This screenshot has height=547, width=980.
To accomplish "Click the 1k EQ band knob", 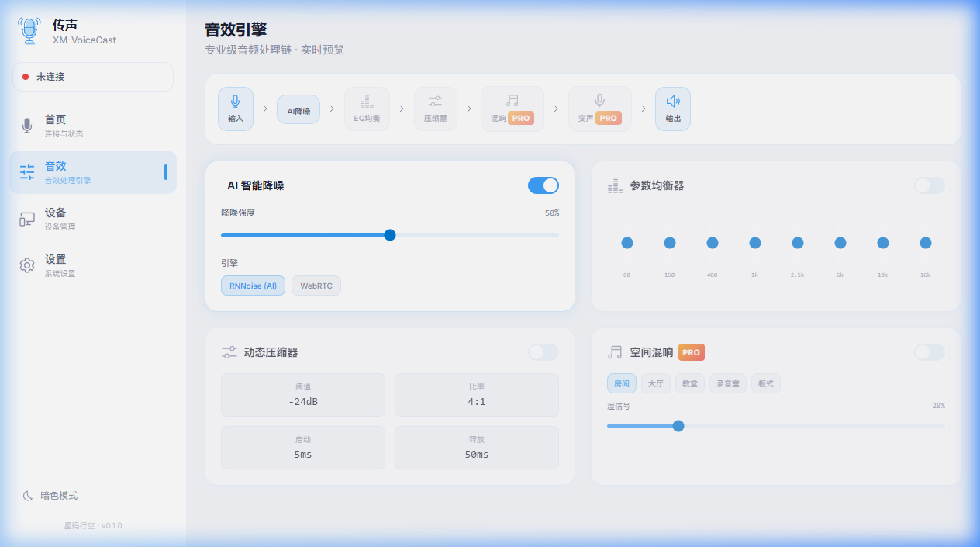I will click(x=755, y=243).
